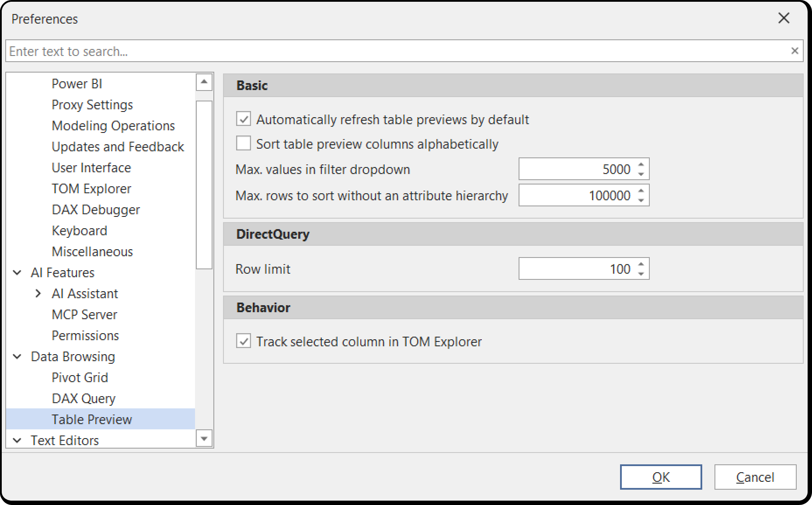Image resolution: width=812 pixels, height=505 pixels.
Task: Open Permissions page
Action: coord(85,335)
